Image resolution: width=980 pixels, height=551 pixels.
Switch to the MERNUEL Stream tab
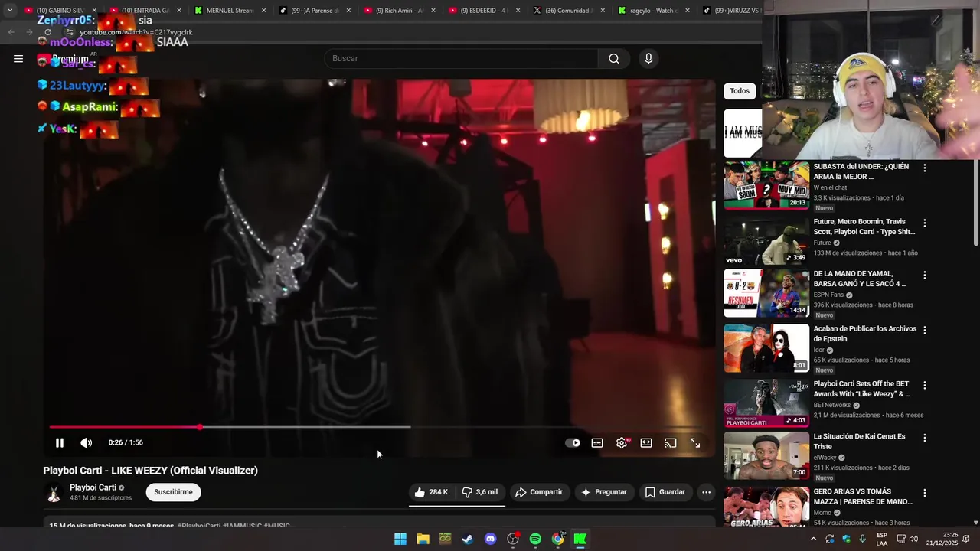click(230, 11)
